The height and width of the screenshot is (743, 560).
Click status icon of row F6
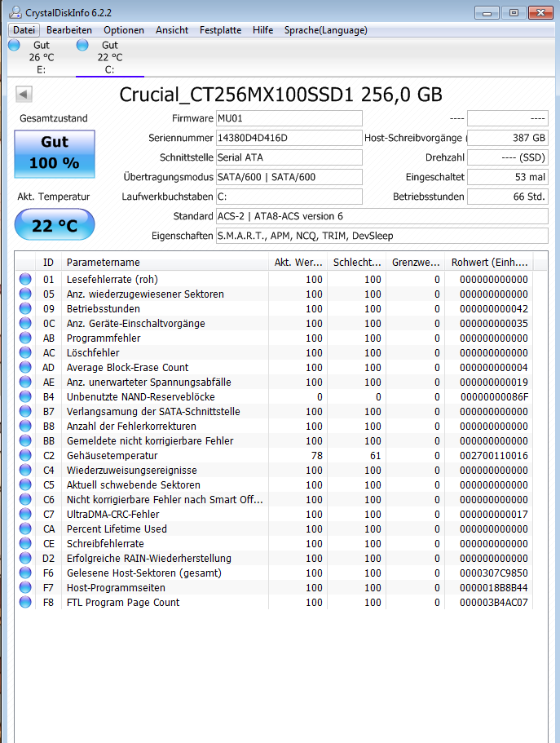pos(25,573)
